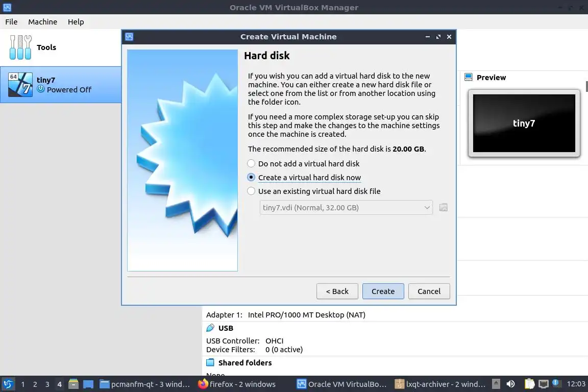
Task: Open the volume control in system tray
Action: [511, 384]
